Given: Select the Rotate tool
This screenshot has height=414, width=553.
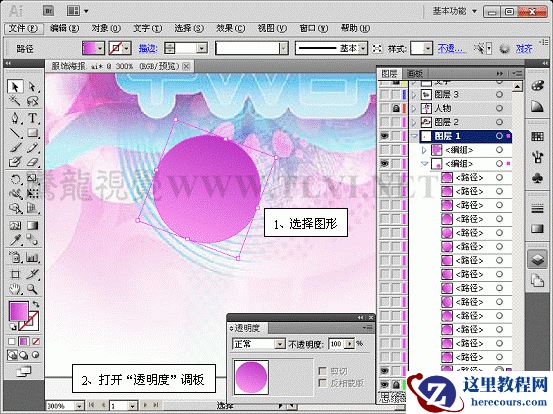Looking at the screenshot, I should click(x=15, y=179).
